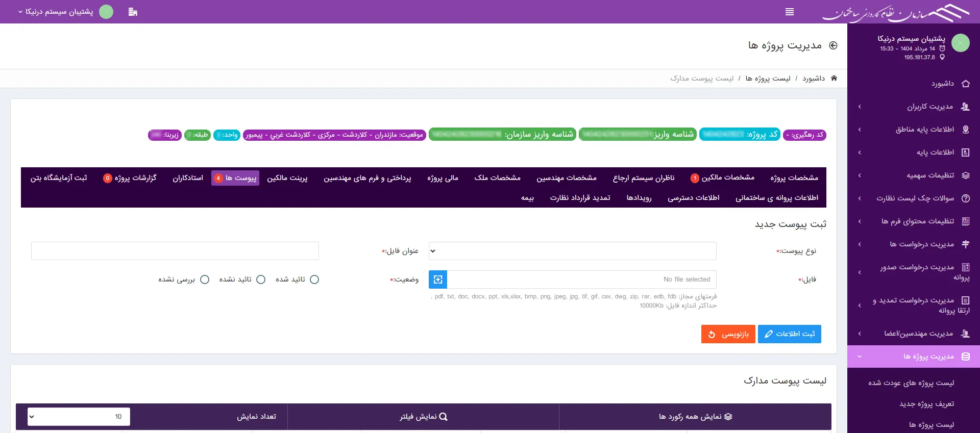The width and height of the screenshot is (980, 433).
Task: Open the تعداد نمایش count dropdown
Action: [79, 417]
